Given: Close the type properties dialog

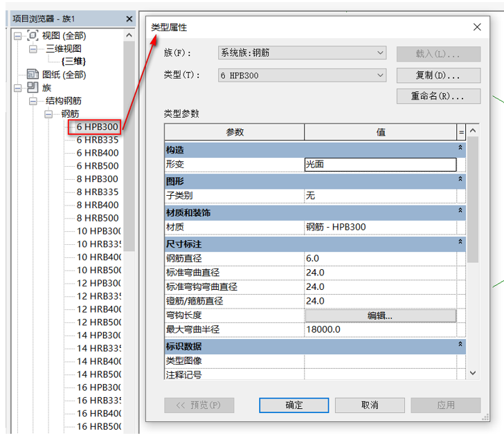Looking at the screenshot, I should point(477,27).
